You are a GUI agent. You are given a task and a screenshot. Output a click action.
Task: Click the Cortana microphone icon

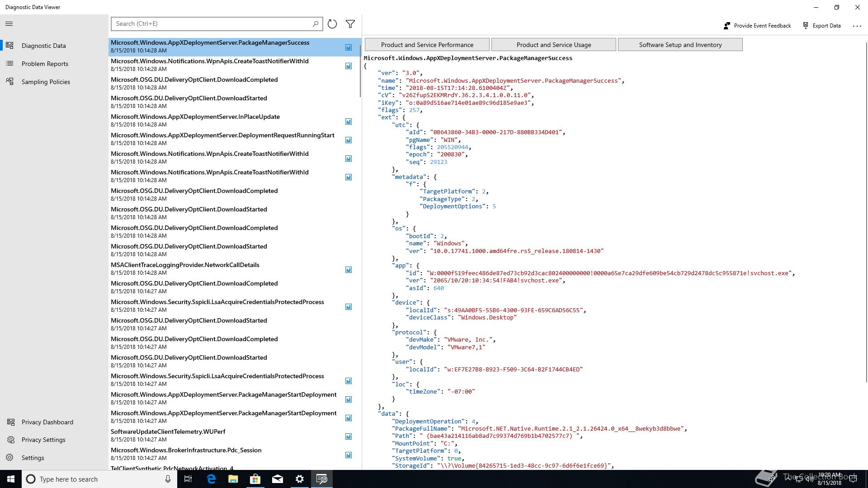point(168,479)
